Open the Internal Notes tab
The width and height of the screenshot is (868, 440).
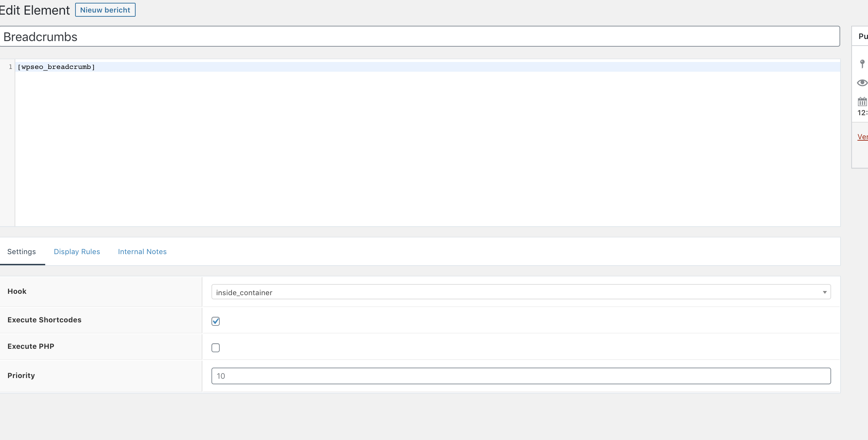click(142, 252)
